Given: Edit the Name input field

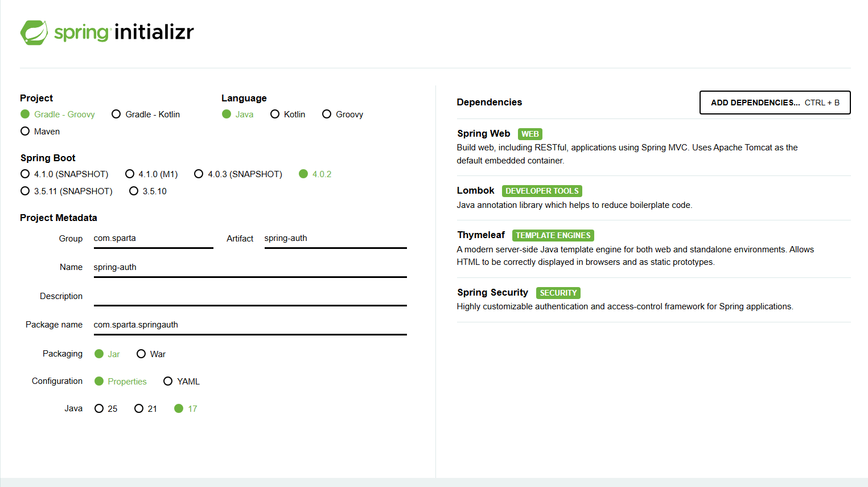Looking at the screenshot, I should pyautogui.click(x=250, y=268).
